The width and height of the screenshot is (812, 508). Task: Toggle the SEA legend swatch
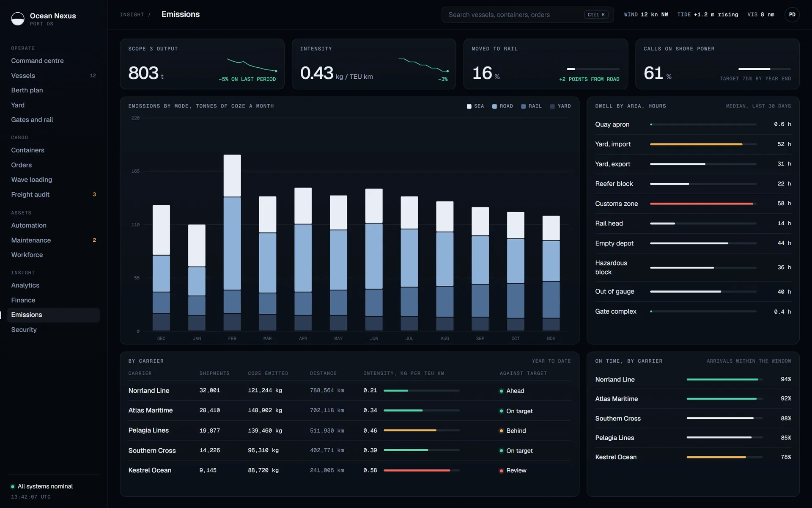click(469, 106)
